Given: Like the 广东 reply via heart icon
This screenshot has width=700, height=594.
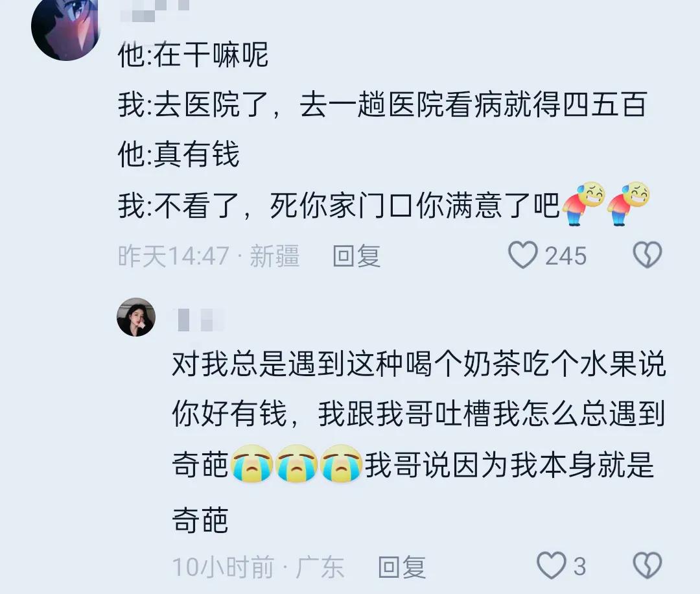Looking at the screenshot, I should (552, 565).
